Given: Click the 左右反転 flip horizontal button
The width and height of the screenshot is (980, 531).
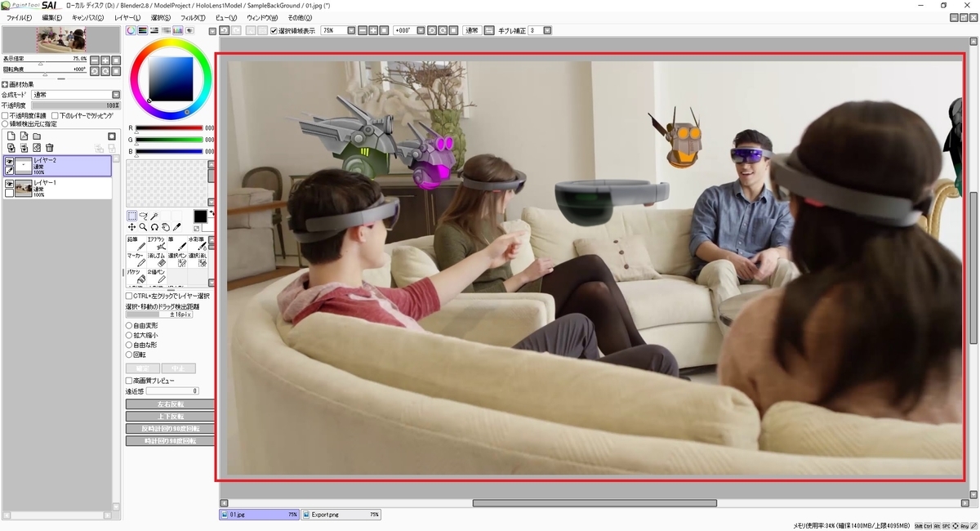Looking at the screenshot, I should 170,404.
